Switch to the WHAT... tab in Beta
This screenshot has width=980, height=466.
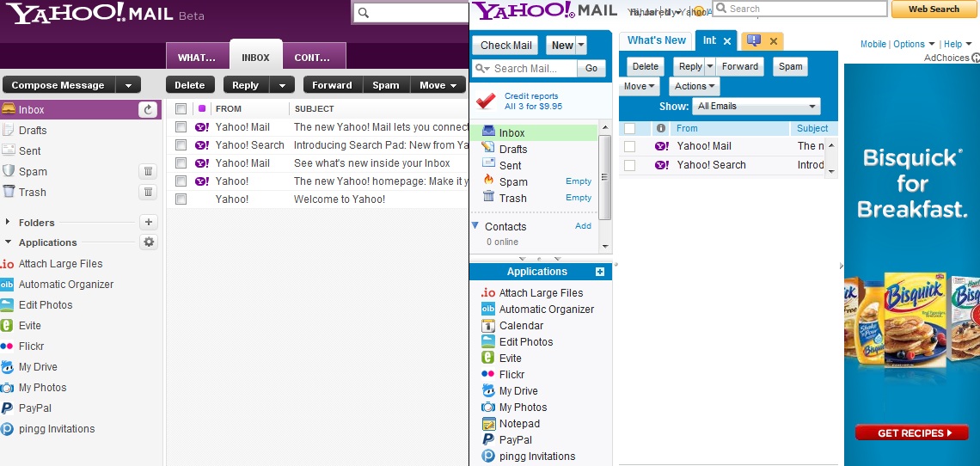[197, 56]
